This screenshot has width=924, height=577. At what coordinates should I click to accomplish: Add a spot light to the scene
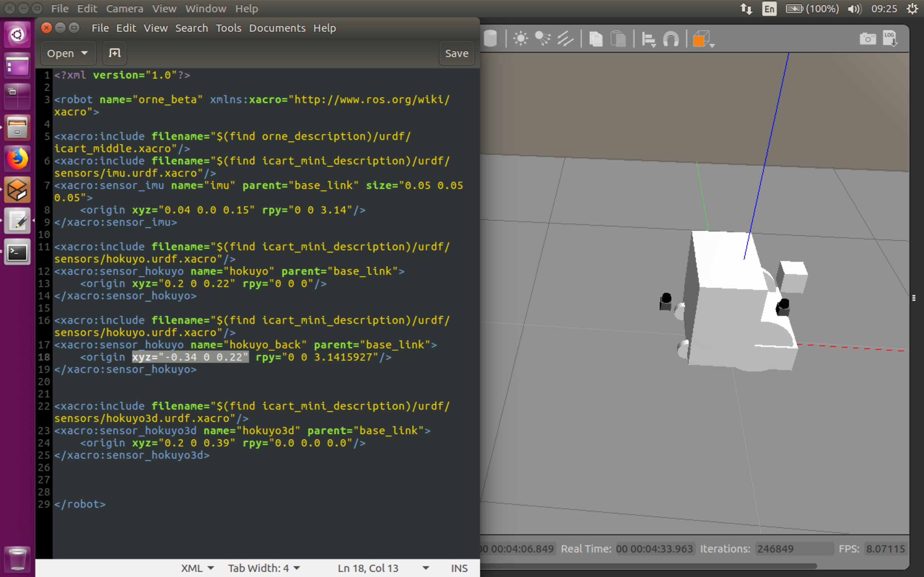542,38
